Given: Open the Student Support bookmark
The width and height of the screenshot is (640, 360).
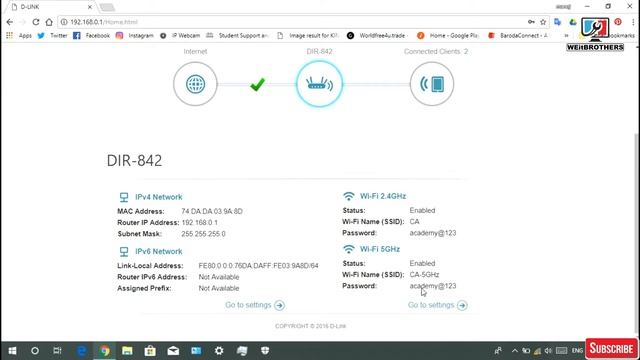Looking at the screenshot, I should [237, 36].
